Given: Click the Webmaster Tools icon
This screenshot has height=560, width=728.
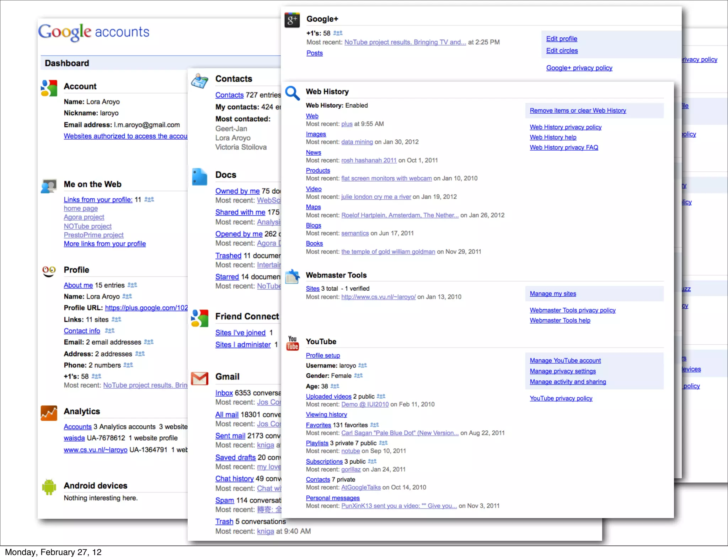Looking at the screenshot, I should click(x=293, y=276).
